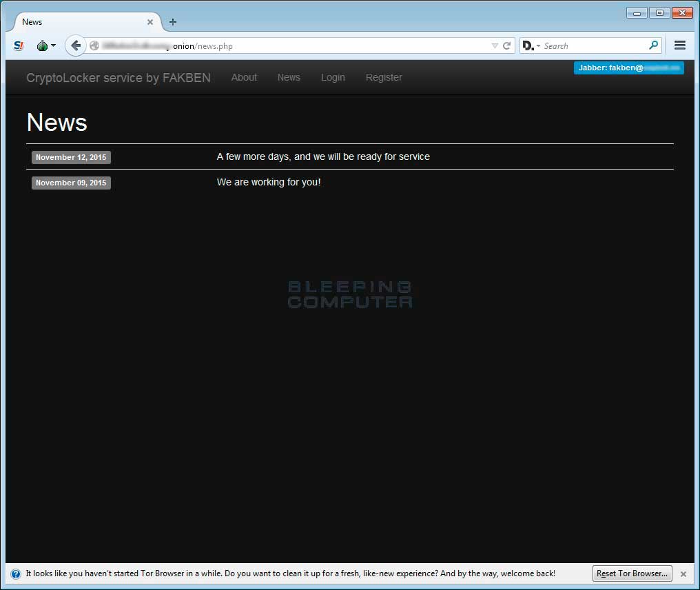Click 'We are working for you!' text
Image resolution: width=700 pixels, height=590 pixels.
click(x=269, y=182)
